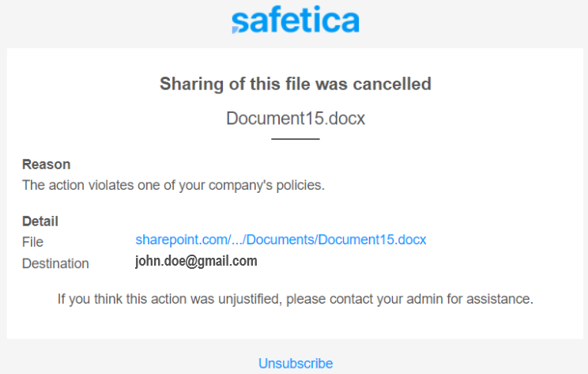Click the Detail section label

[40, 221]
